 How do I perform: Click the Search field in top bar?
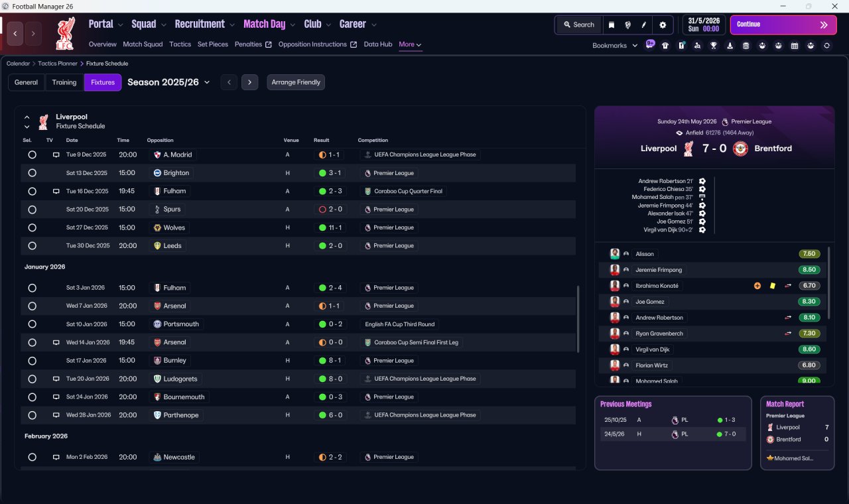tap(579, 25)
